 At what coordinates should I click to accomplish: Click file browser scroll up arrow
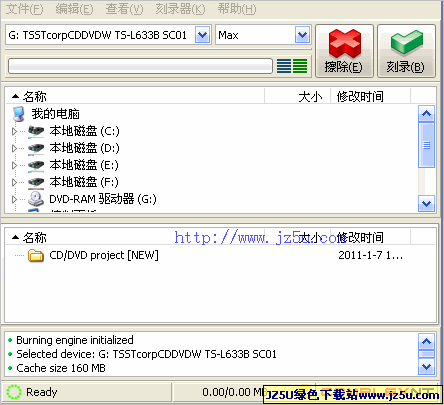pos(426,114)
